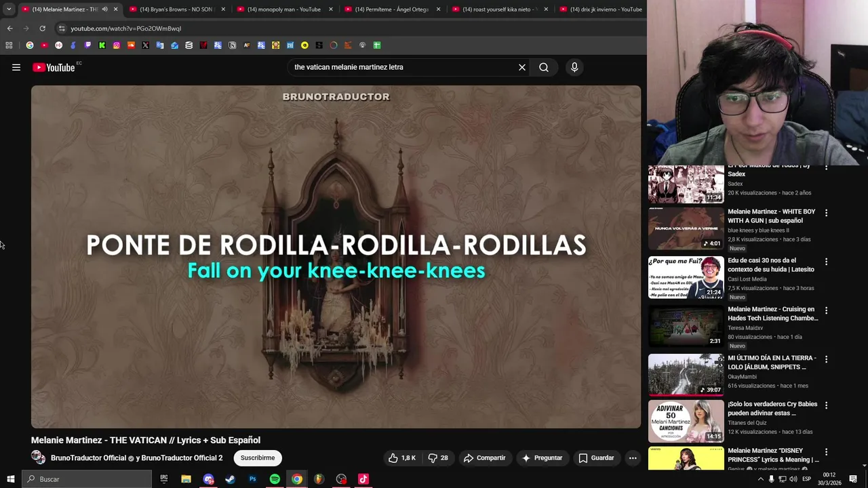Viewport: 868px width, 488px height.
Task: Open Photoshop from the taskbar
Action: [252, 479]
